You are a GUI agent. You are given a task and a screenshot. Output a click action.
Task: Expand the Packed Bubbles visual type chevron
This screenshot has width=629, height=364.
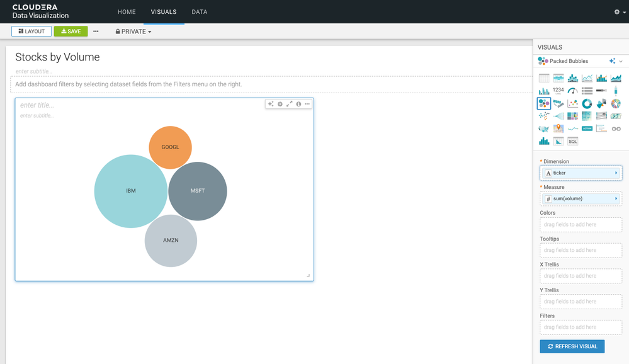(x=621, y=62)
